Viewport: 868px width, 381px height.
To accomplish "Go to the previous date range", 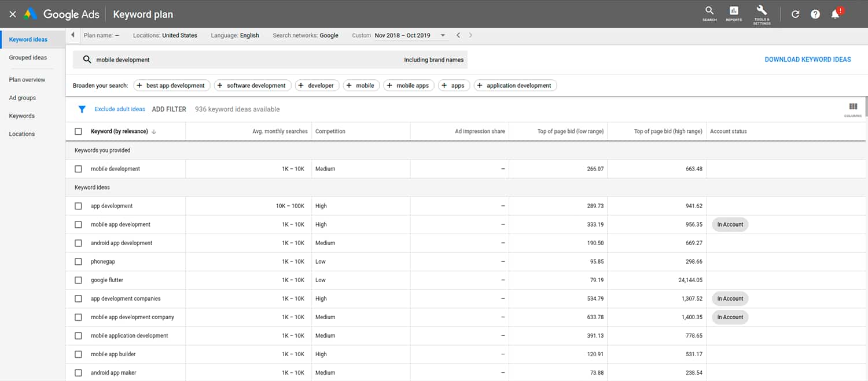I will pyautogui.click(x=458, y=35).
